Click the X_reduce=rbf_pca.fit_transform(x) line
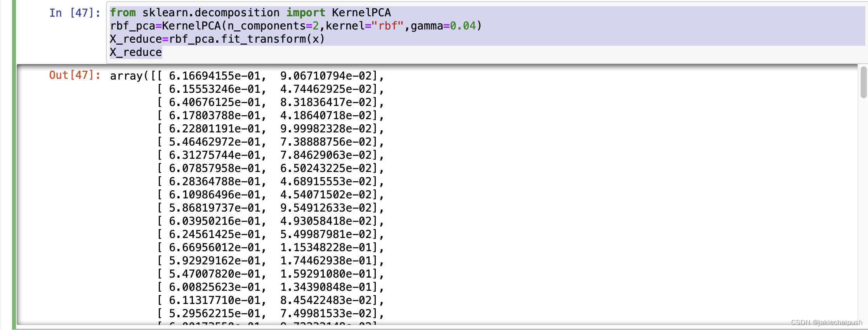 (217, 39)
